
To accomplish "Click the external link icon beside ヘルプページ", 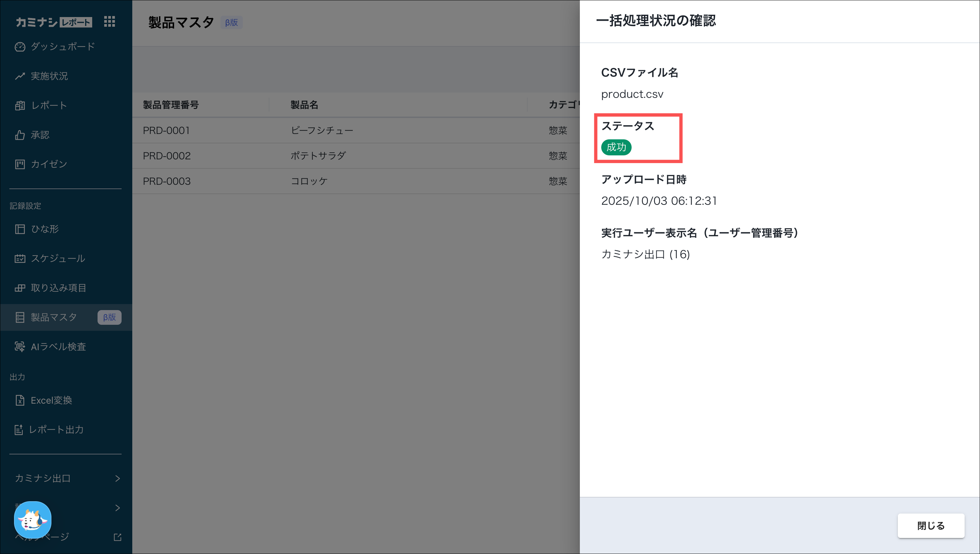I will click(x=118, y=537).
